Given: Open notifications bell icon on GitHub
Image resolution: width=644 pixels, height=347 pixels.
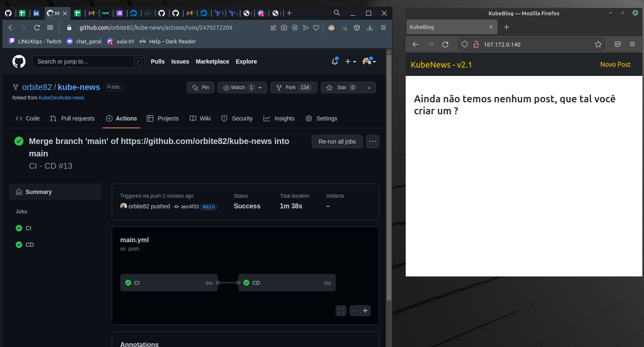Looking at the screenshot, I should (335, 61).
